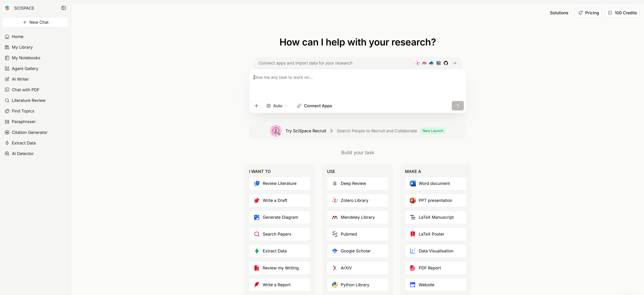Open the Try SciSpace Recruit banner
This screenshot has width=644, height=295.
(357, 131)
